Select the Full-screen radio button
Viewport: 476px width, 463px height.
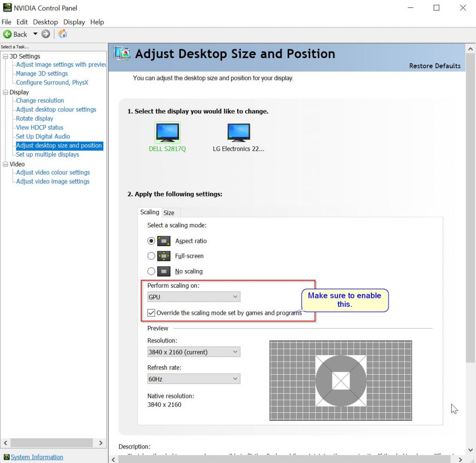(x=151, y=256)
